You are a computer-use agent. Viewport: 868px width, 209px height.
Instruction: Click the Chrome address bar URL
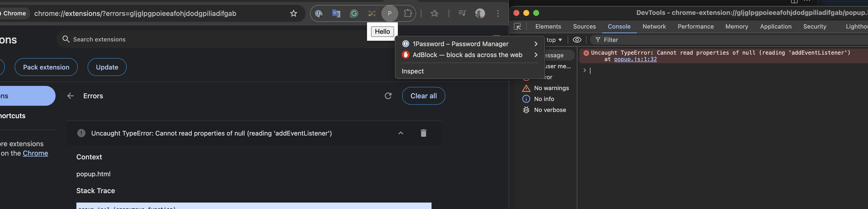click(135, 13)
